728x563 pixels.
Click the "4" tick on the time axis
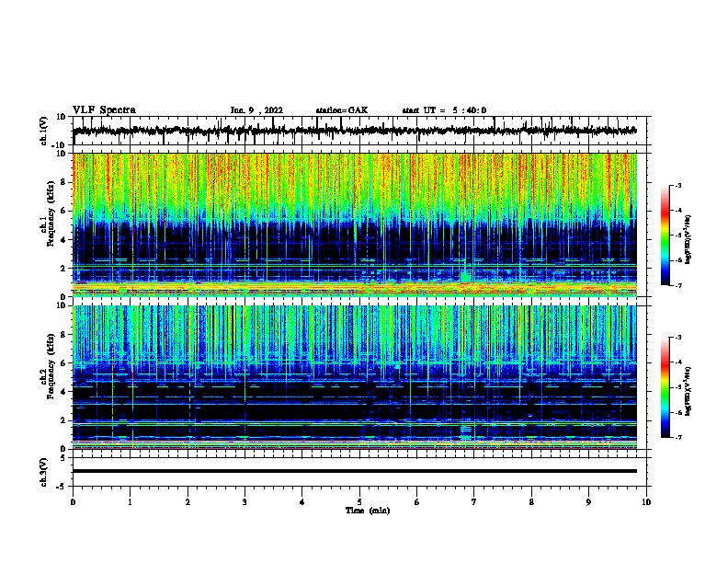pos(302,502)
